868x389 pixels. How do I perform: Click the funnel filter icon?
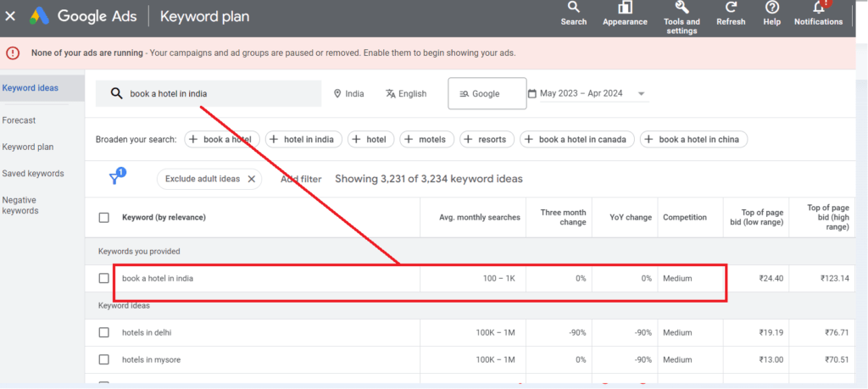[114, 178]
